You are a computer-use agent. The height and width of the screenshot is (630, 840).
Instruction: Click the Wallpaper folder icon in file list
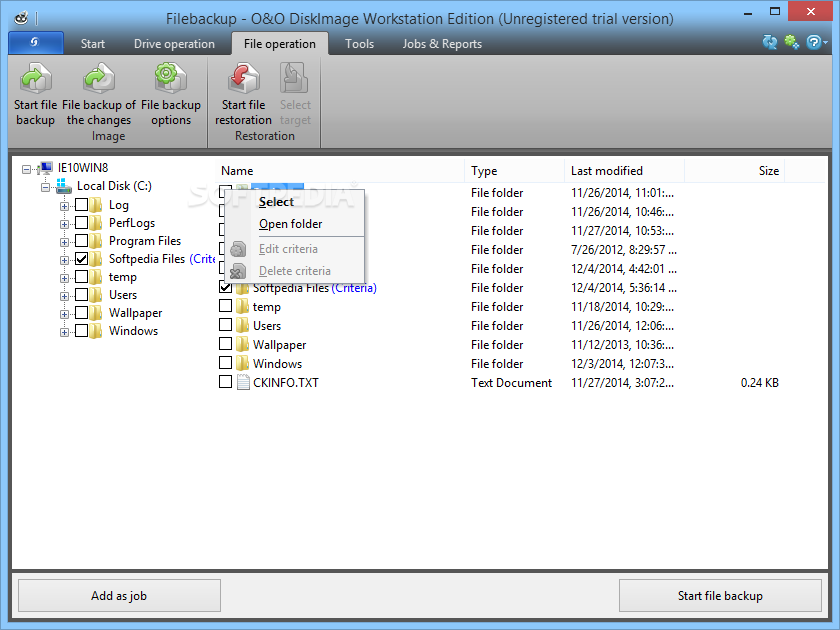coord(243,344)
